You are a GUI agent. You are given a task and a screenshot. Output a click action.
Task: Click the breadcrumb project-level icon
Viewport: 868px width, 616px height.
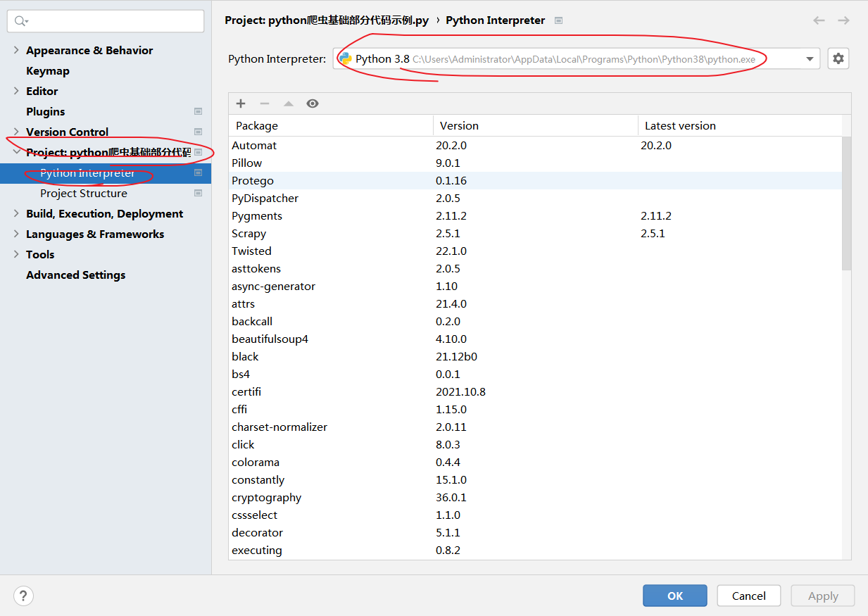[558, 20]
